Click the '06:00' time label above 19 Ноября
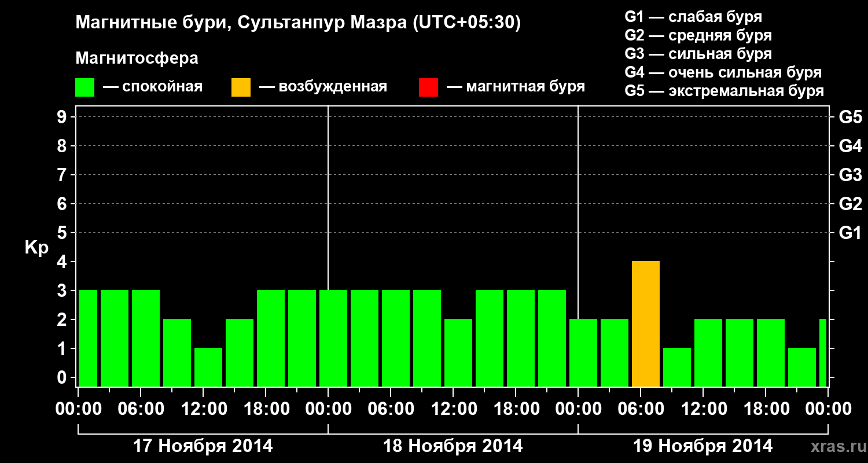Image resolution: width=868 pixels, height=463 pixels. coord(641,409)
